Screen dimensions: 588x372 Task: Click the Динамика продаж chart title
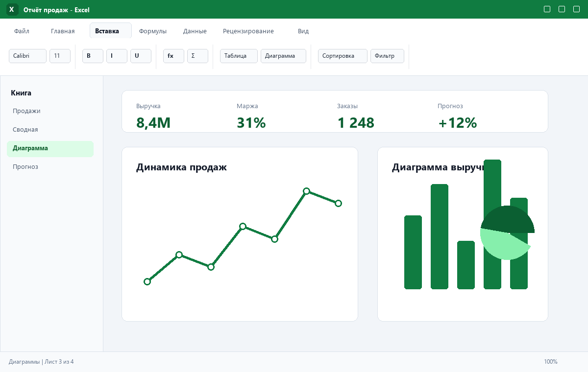coord(181,167)
